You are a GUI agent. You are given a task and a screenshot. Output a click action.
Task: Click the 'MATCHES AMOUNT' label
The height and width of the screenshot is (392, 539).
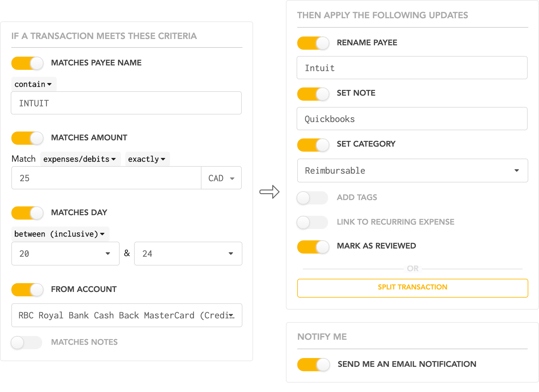click(x=89, y=138)
